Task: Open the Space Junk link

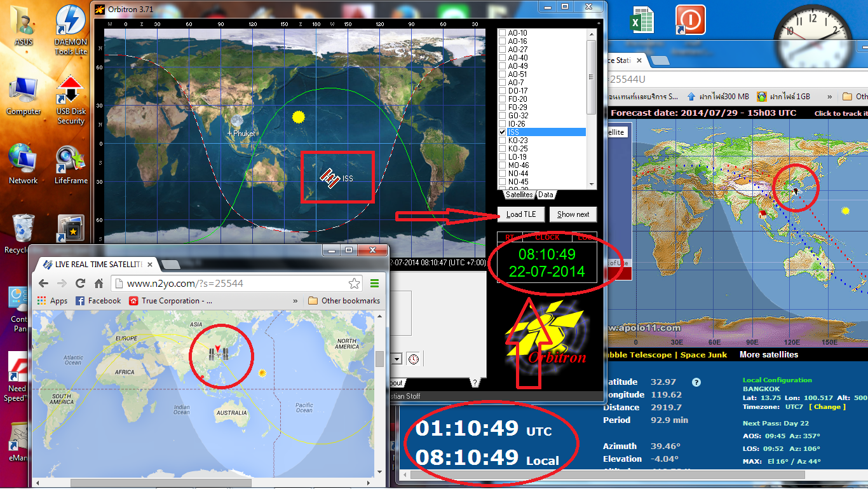Action: 703,355
